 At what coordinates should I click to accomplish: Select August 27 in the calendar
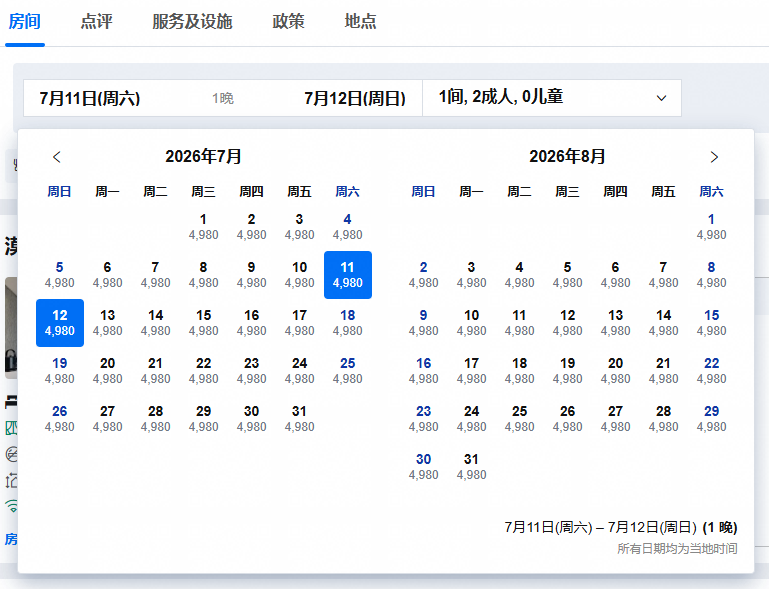click(x=615, y=419)
